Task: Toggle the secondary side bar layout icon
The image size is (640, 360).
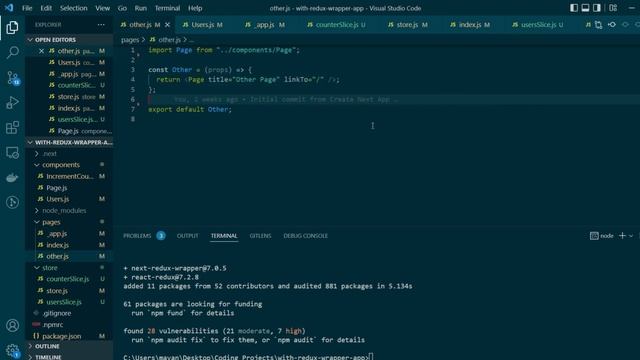Action: pyautogui.click(x=596, y=8)
